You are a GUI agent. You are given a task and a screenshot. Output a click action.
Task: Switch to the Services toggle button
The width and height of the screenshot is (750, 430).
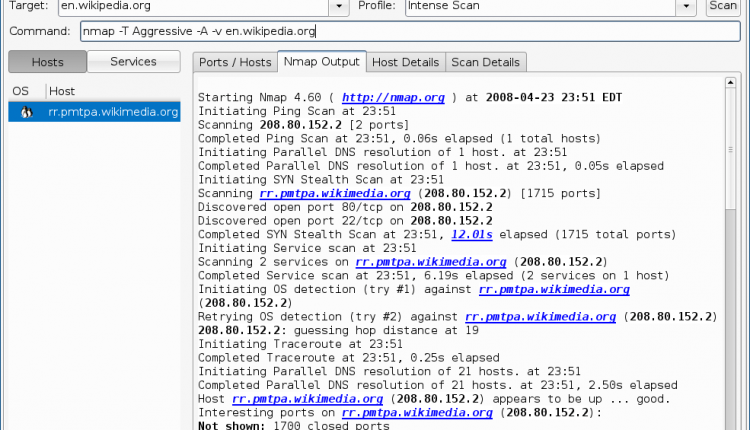133,62
